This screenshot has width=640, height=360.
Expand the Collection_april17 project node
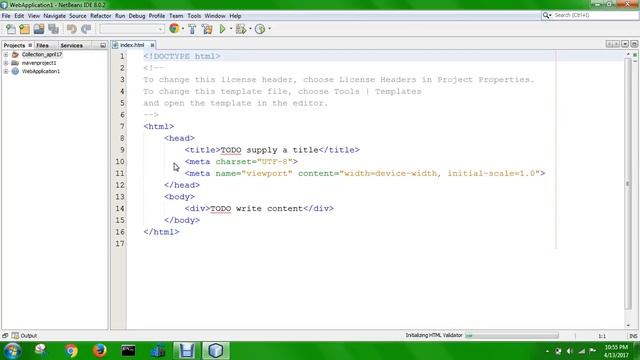pyautogui.click(x=6, y=54)
